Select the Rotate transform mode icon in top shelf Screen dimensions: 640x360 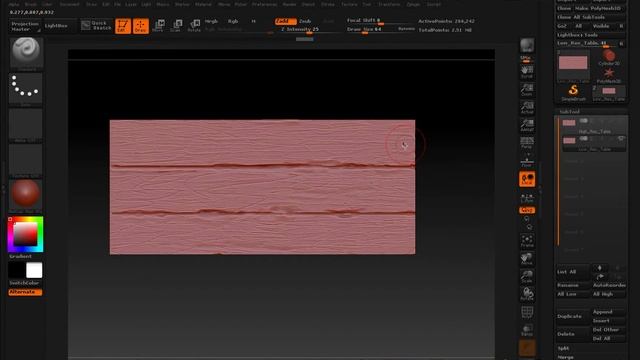pos(194,26)
